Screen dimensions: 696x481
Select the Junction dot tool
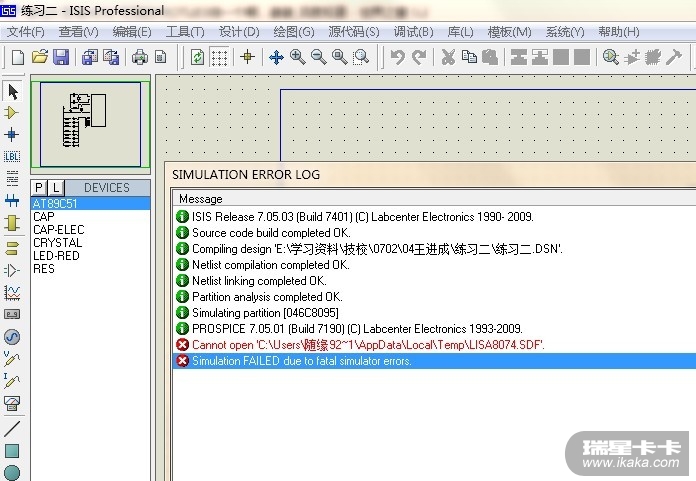click(12, 134)
